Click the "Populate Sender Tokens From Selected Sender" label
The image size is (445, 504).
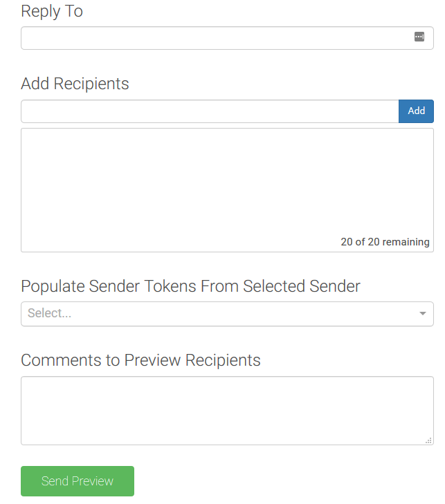tap(190, 286)
